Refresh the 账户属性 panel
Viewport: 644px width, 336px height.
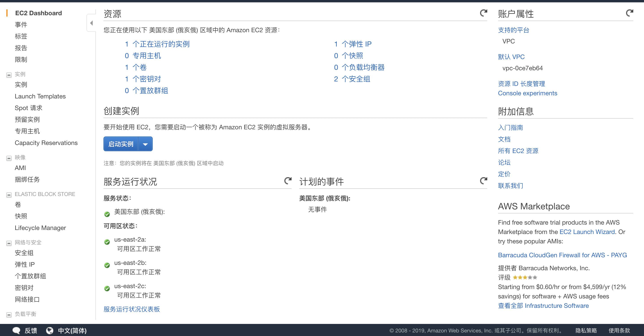[629, 13]
